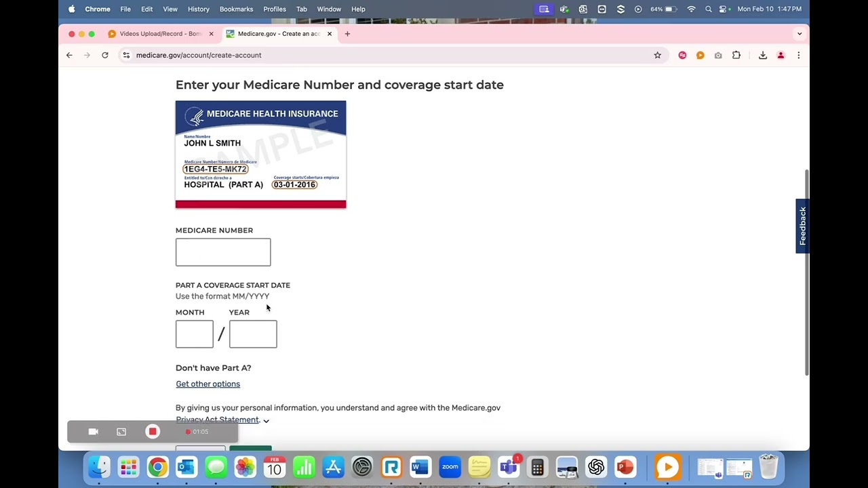Open the File menu
Screen dimensions: 868x488
125,9
